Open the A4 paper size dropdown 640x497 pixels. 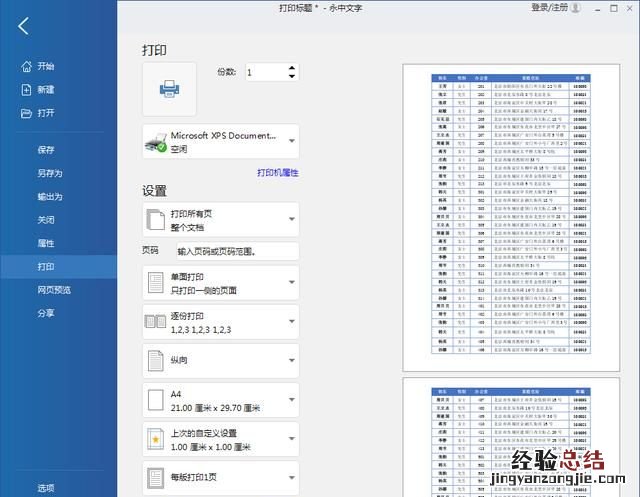(292, 400)
